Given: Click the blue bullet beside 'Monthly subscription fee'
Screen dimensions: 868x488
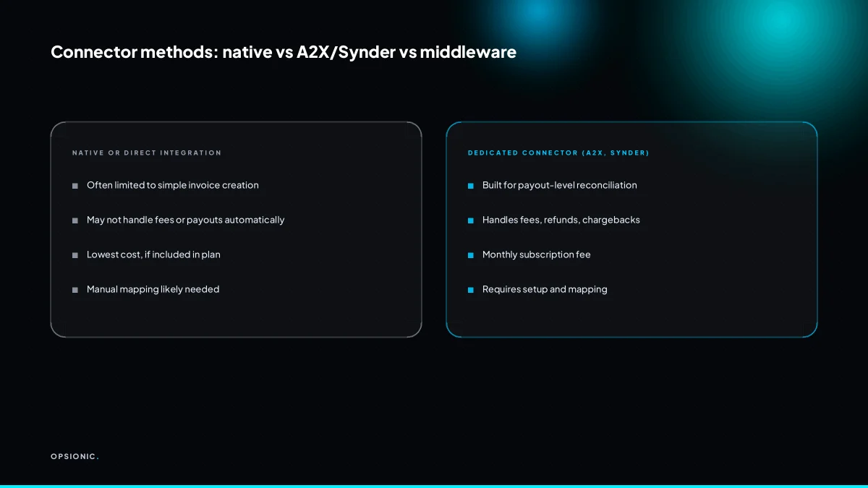Looking at the screenshot, I should 471,255.
